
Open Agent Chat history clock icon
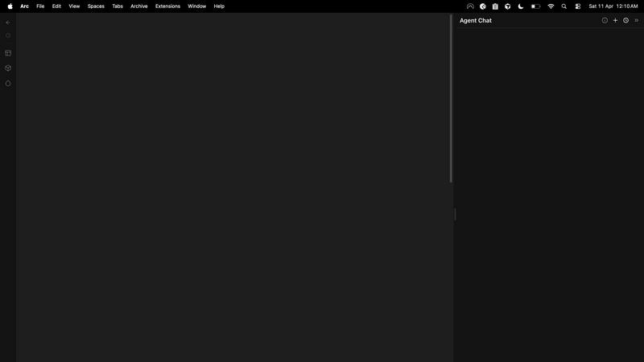pos(625,21)
